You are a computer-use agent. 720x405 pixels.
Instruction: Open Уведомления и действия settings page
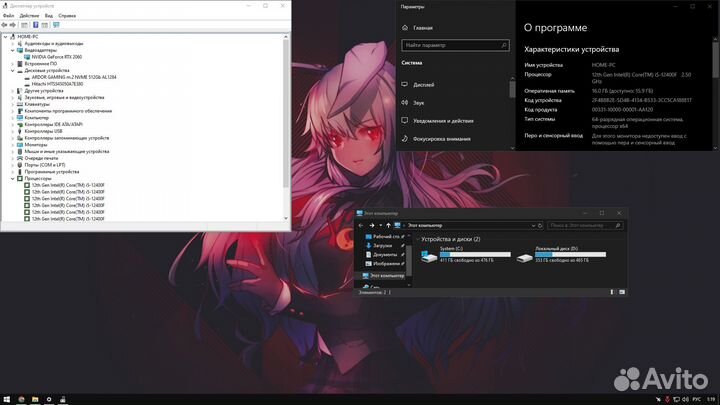click(437, 121)
